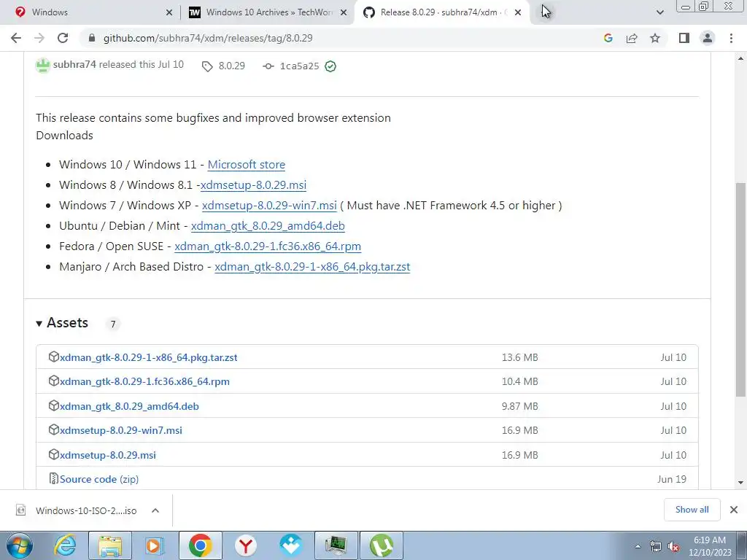Close the downloads bar
This screenshot has width=747, height=560.
point(734,510)
